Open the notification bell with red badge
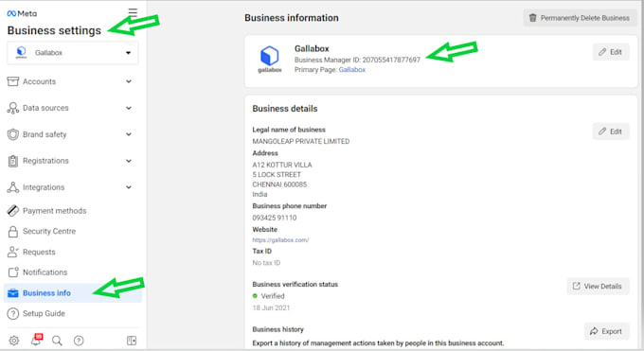 point(36,340)
